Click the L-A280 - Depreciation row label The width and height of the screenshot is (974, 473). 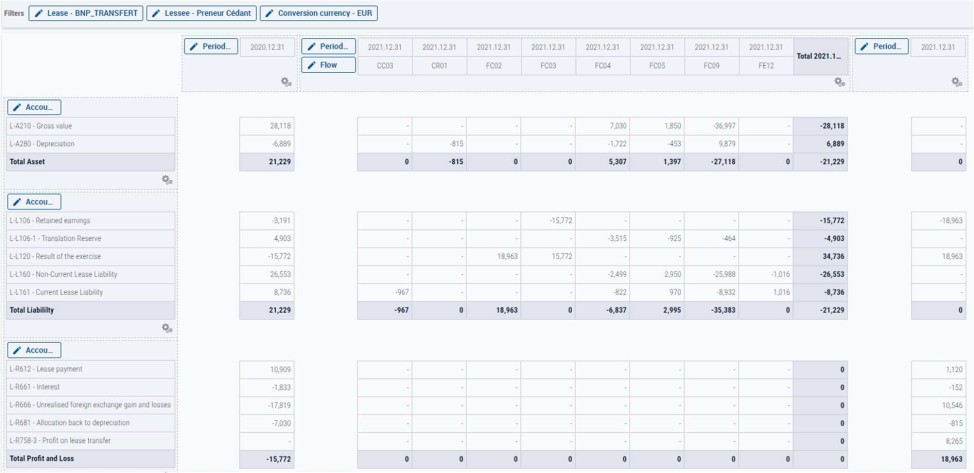coord(91,144)
